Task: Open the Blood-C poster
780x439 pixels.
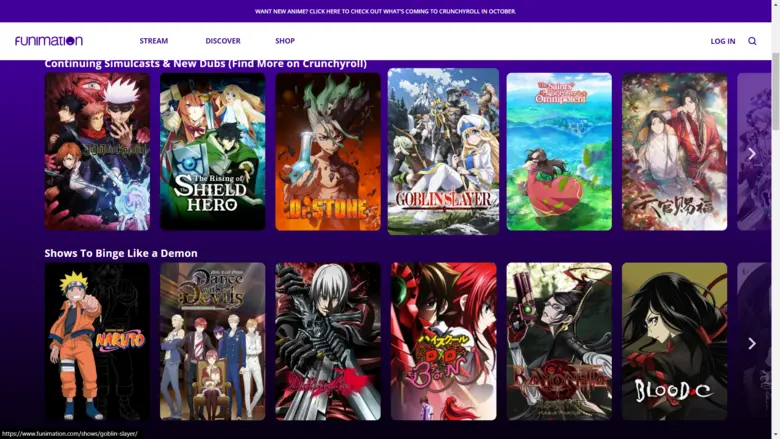Action: (675, 342)
